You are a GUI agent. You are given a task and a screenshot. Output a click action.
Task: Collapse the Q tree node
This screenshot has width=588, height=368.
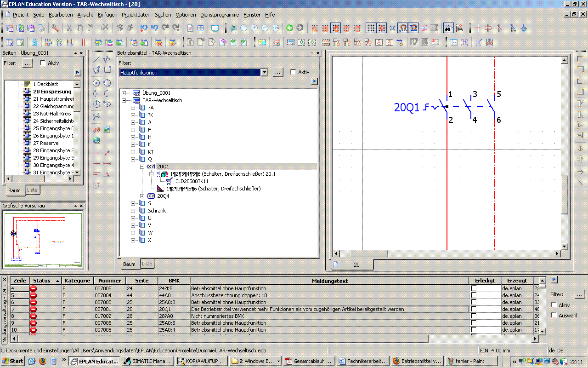tap(133, 159)
